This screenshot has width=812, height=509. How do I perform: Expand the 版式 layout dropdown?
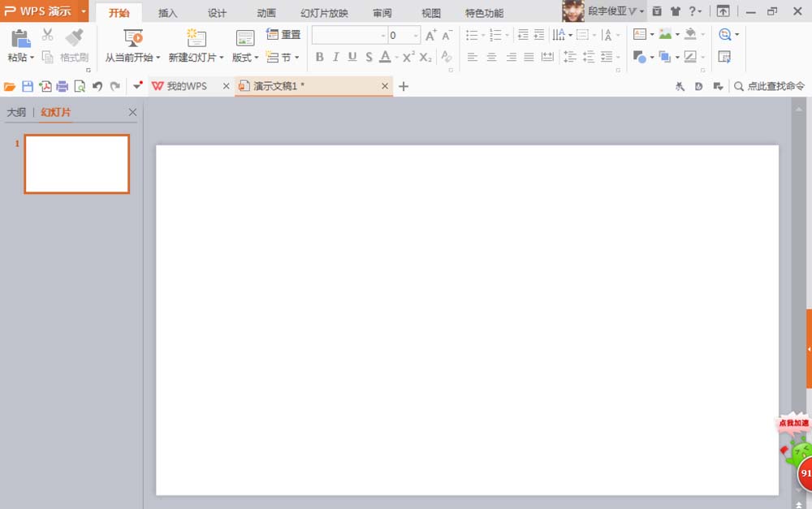(x=244, y=58)
